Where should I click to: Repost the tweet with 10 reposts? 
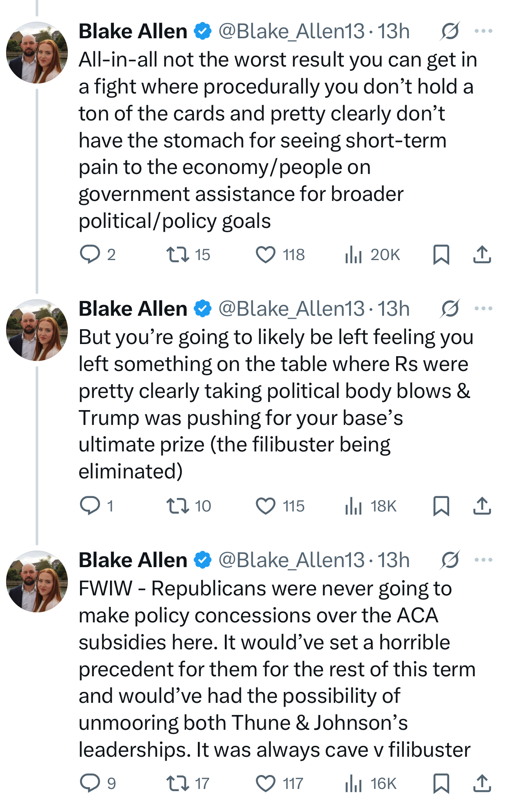(178, 506)
